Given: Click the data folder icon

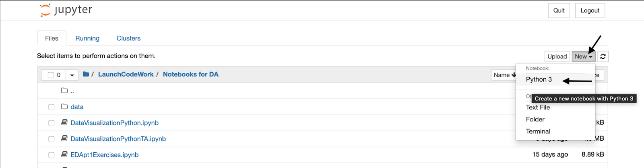Looking at the screenshot, I should [64, 107].
